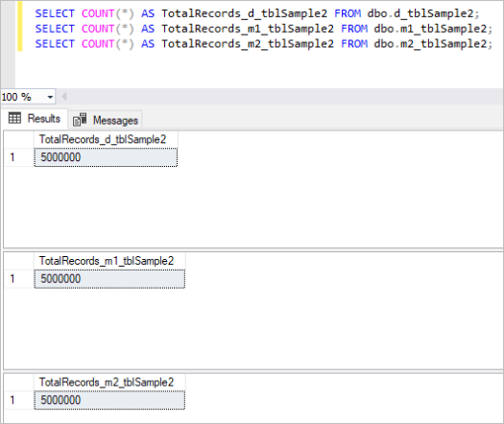Switch to the Messages tab
The height and width of the screenshot is (424, 504).
tap(105, 120)
